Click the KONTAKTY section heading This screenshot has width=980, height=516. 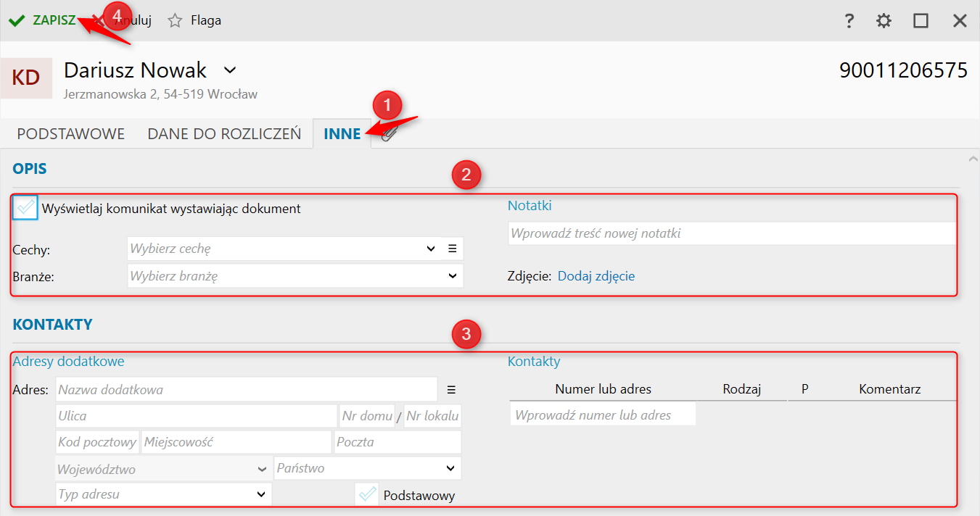click(52, 324)
